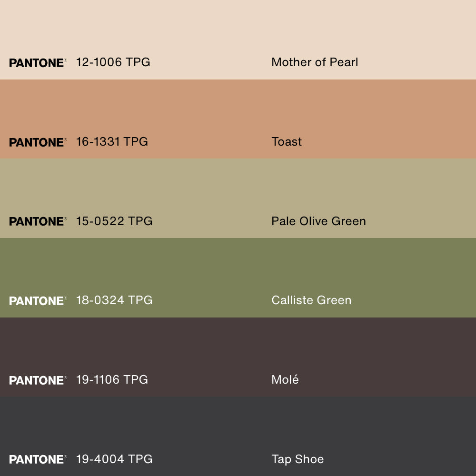Screen dimensions: 476x476
Task: Click the PANTONE logo on the Toast row
Action: [38, 142]
